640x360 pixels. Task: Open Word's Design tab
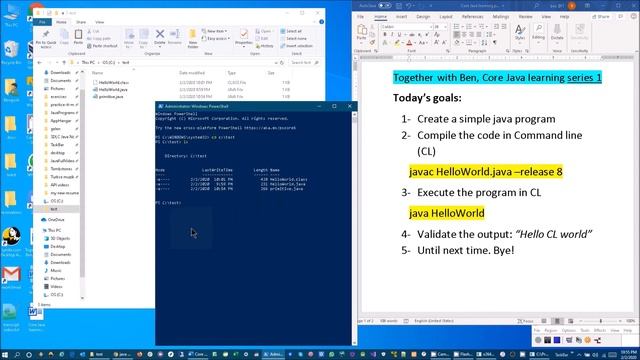(x=423, y=17)
